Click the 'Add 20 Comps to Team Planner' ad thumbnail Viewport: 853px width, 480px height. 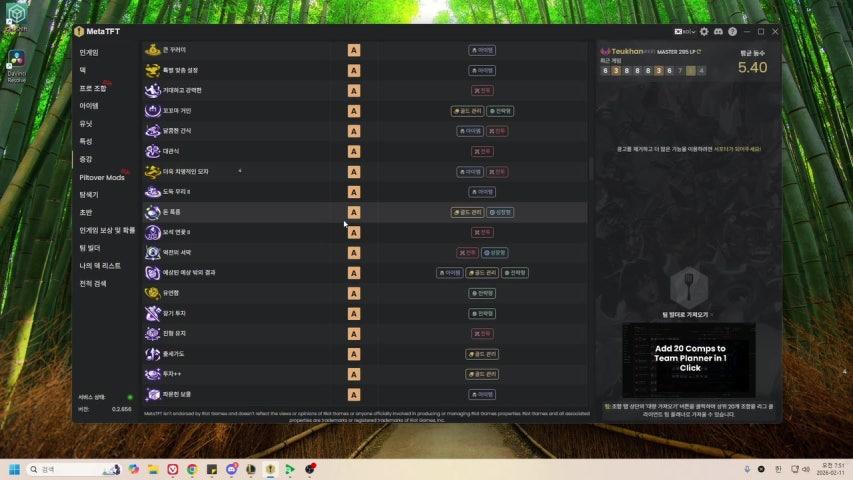(x=689, y=360)
